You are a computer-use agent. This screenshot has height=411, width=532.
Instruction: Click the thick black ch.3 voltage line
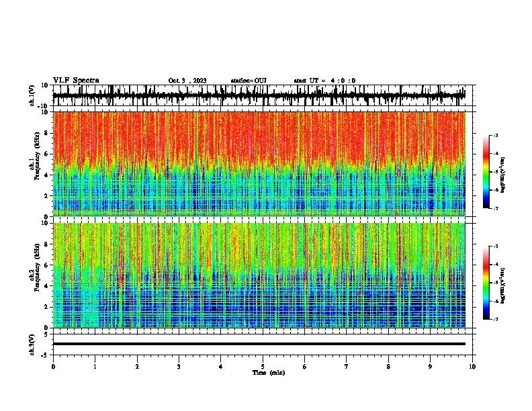[x=259, y=344]
